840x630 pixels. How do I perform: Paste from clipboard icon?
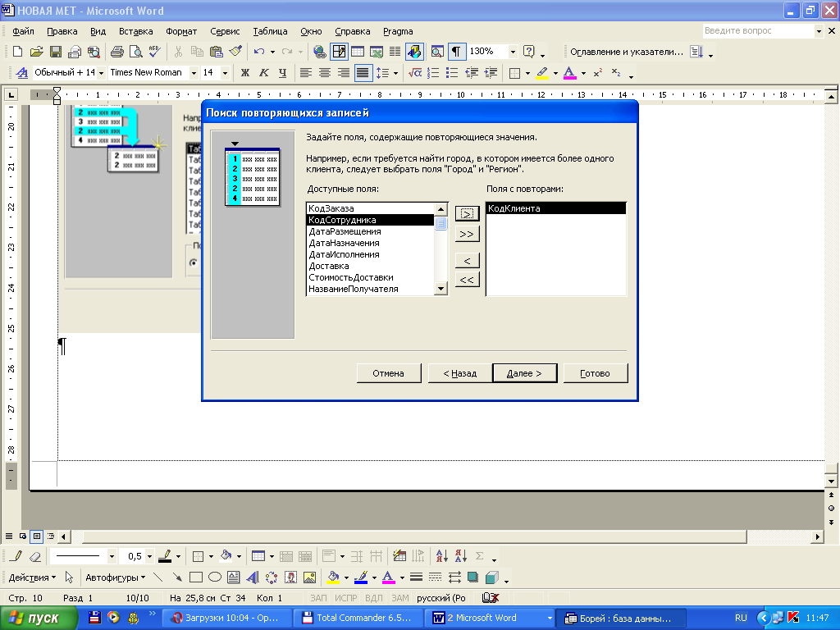[216, 52]
